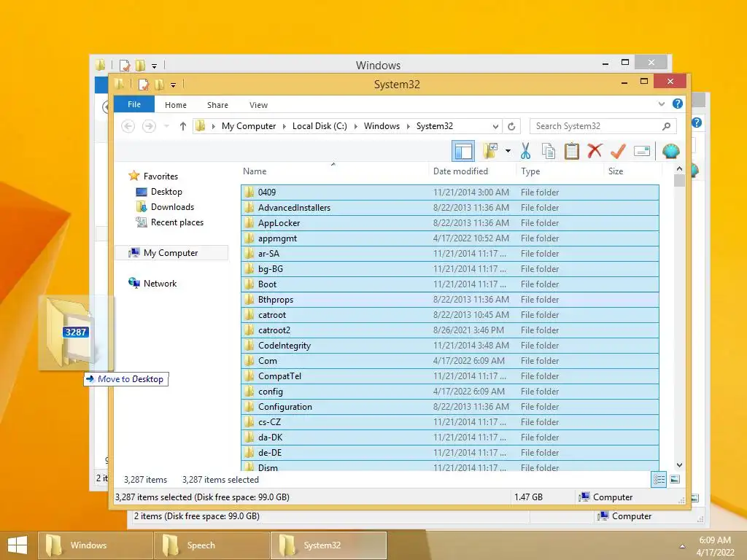Click the search magnifier icon
This screenshot has width=747, height=560.
[667, 126]
